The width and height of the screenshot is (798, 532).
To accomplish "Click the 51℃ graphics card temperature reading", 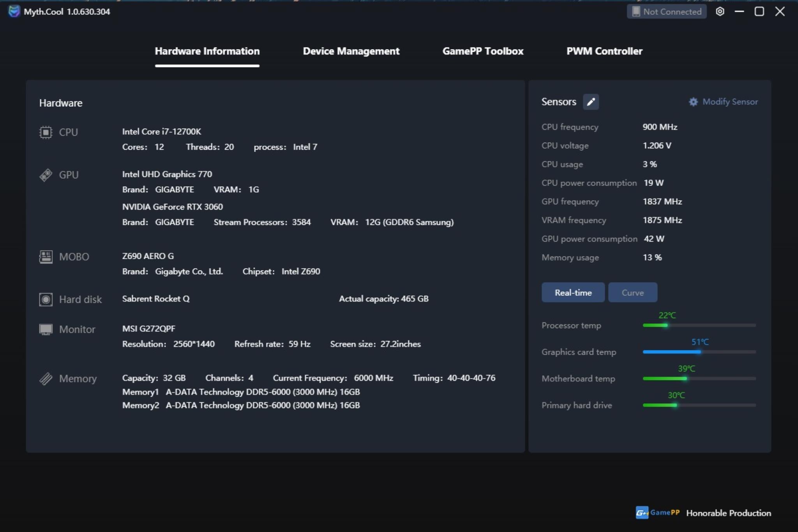I will click(x=700, y=342).
